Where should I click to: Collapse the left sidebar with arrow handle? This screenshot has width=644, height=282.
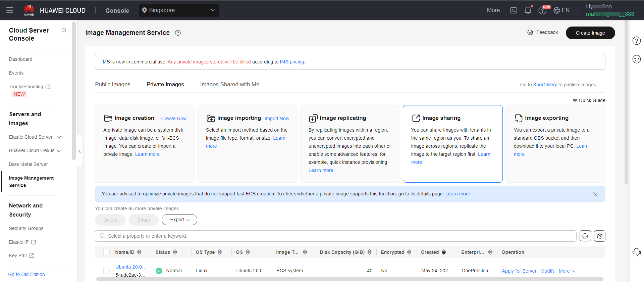point(79,151)
